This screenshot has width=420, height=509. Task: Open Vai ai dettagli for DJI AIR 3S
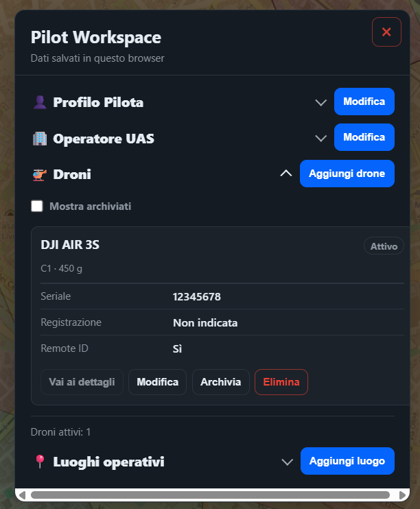click(82, 381)
